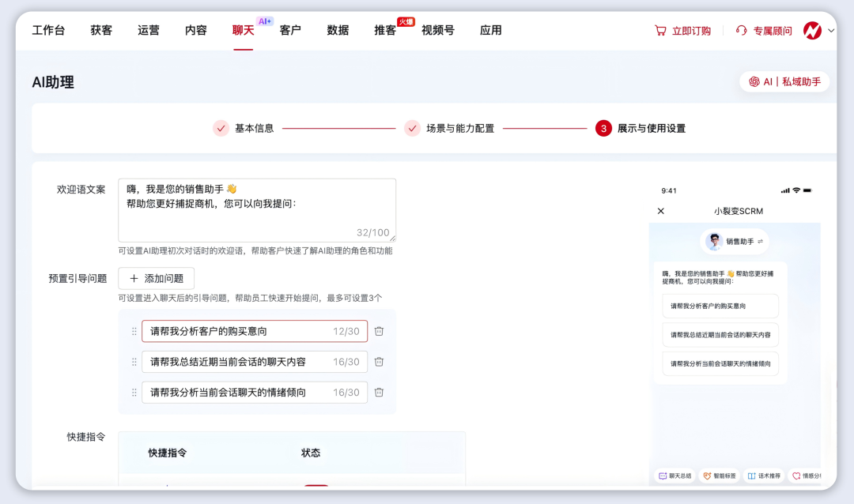Screen dimensions: 854x504
Task: Open the AI | 私域助手 panel button
Action: pyautogui.click(x=784, y=81)
